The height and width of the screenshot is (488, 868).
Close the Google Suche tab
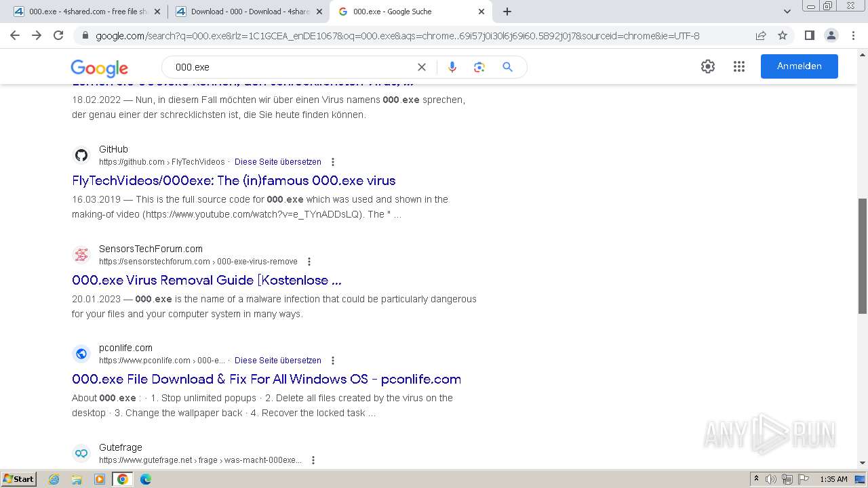481,12
